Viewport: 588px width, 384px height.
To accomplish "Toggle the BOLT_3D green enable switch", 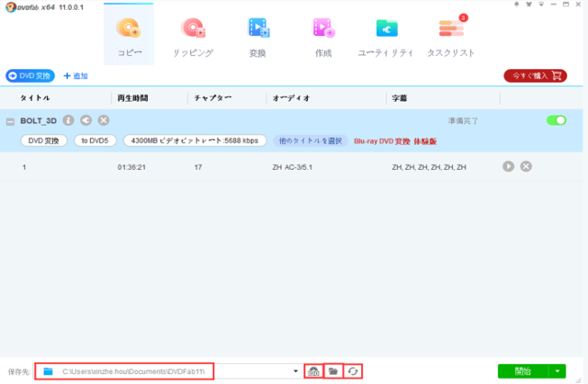I will click(x=556, y=120).
